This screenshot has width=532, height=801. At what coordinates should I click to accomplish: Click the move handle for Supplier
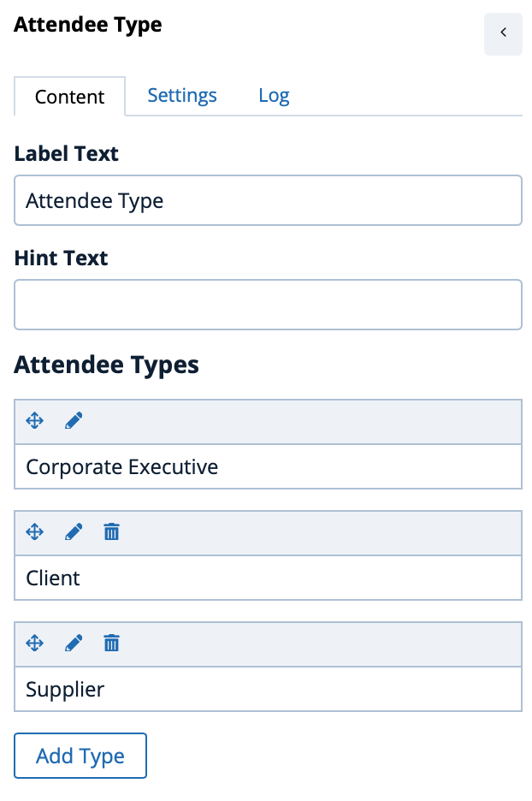tap(34, 643)
